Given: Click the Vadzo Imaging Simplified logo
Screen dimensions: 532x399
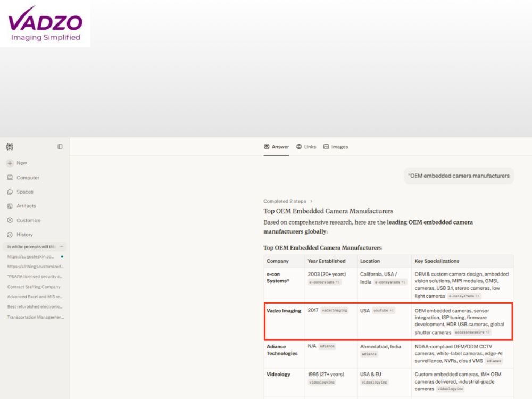Looking at the screenshot, I should (x=45, y=23).
